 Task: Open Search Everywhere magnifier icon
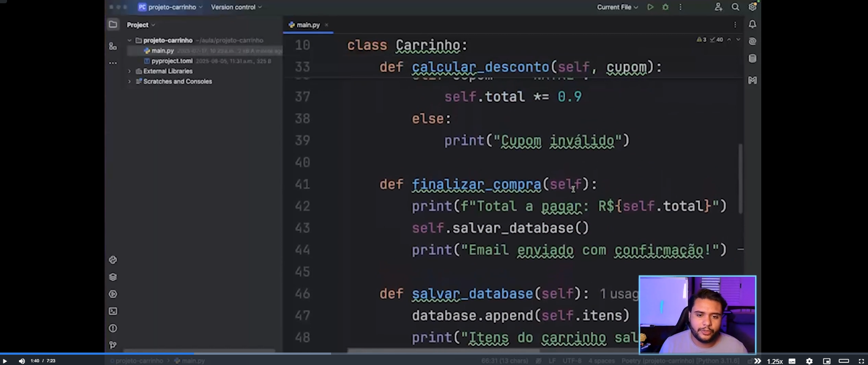[x=735, y=7]
